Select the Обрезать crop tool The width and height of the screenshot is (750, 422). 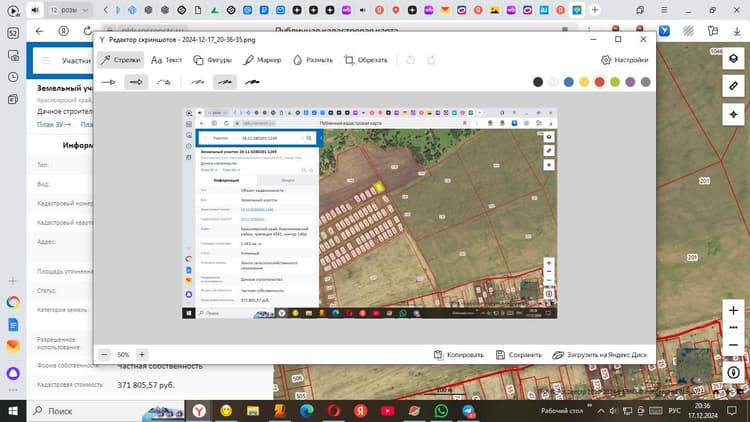pyautogui.click(x=366, y=60)
